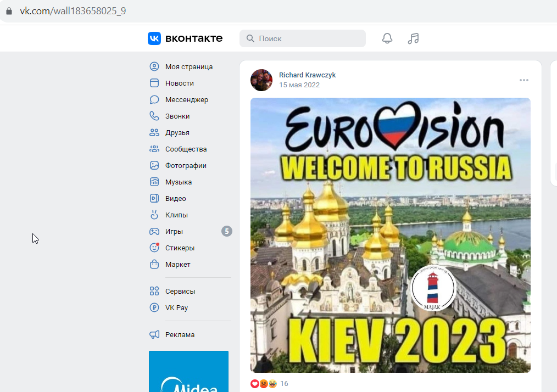Click the Advertising megaphone icon
The width and height of the screenshot is (557, 392).
click(x=154, y=334)
